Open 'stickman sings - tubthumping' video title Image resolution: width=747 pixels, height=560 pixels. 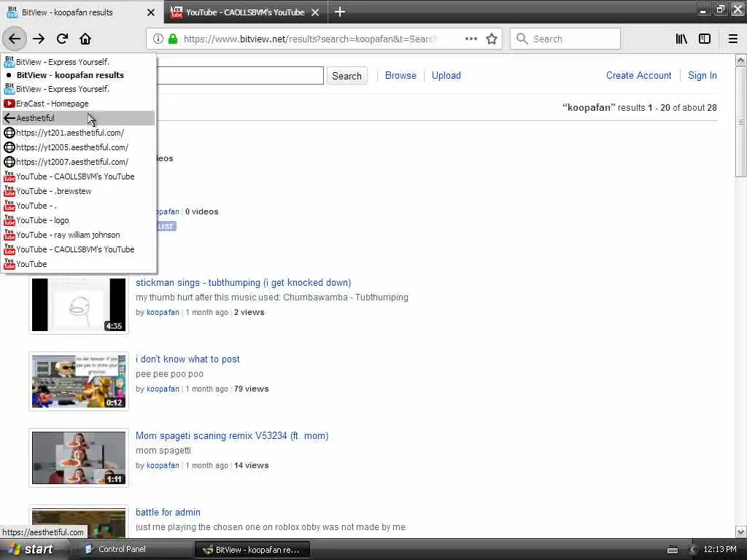244,282
